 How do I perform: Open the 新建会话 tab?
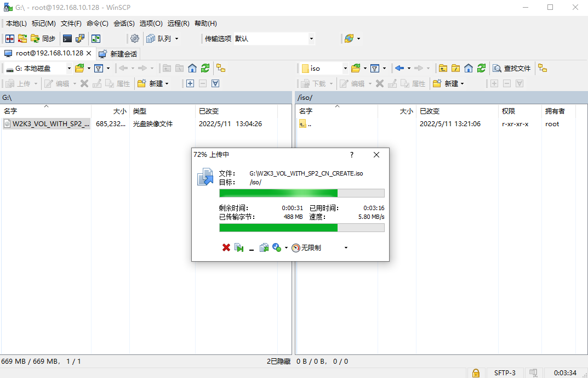point(118,54)
